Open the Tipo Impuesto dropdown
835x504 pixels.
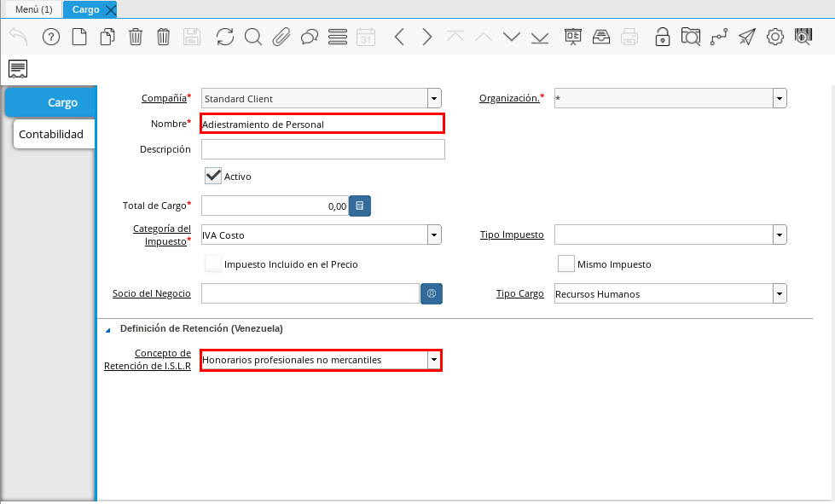[780, 235]
